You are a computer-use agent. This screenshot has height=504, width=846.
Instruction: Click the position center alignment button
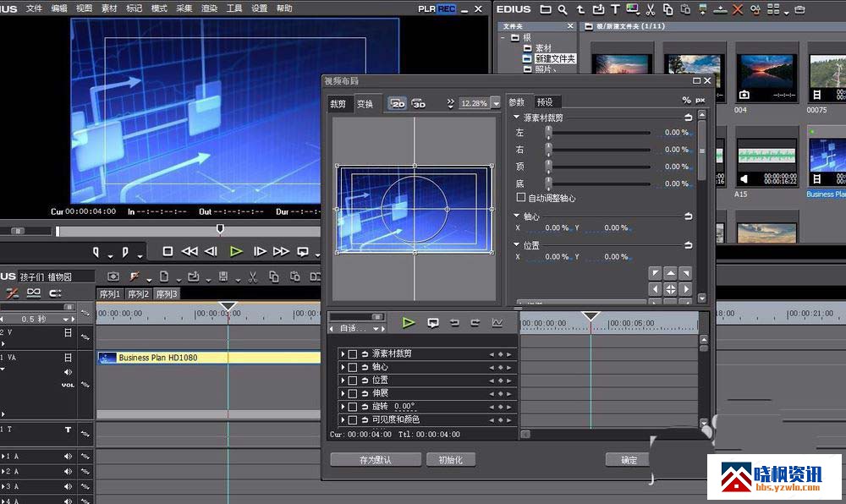click(670, 289)
